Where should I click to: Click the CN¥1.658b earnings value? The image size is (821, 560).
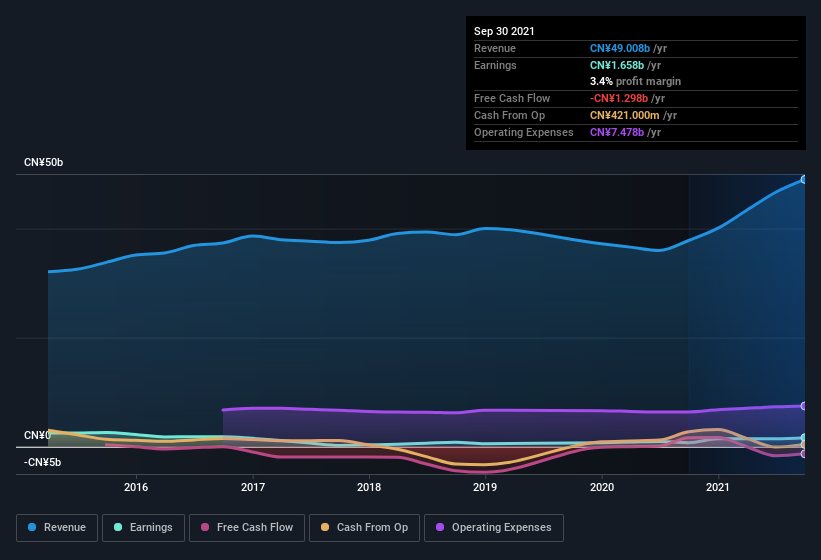[617, 65]
